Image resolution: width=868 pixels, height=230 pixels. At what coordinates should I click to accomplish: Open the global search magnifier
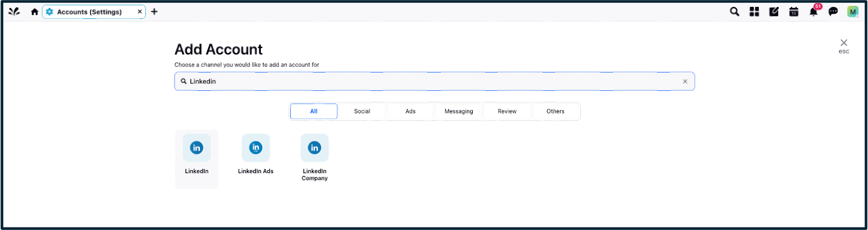coord(735,12)
